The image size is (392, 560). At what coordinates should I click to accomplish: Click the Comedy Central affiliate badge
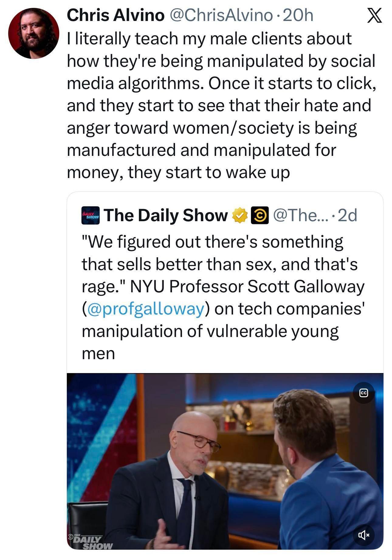coord(260,215)
